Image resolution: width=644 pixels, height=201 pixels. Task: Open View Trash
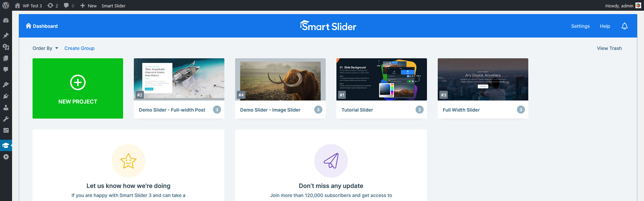click(609, 48)
